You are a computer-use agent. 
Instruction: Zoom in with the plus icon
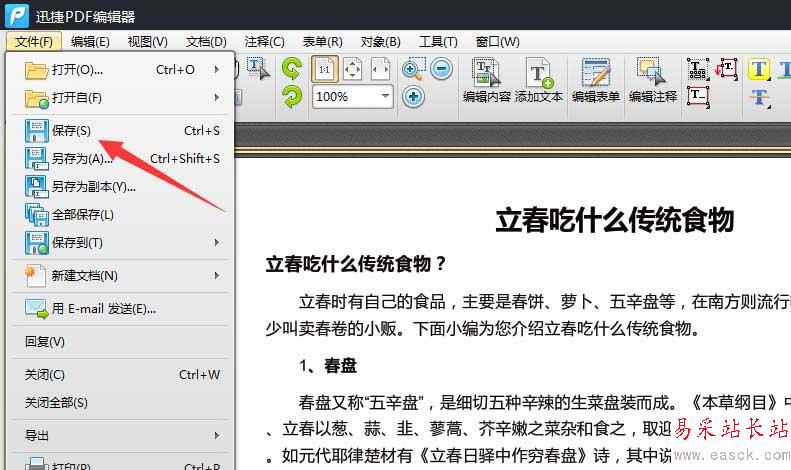[413, 96]
